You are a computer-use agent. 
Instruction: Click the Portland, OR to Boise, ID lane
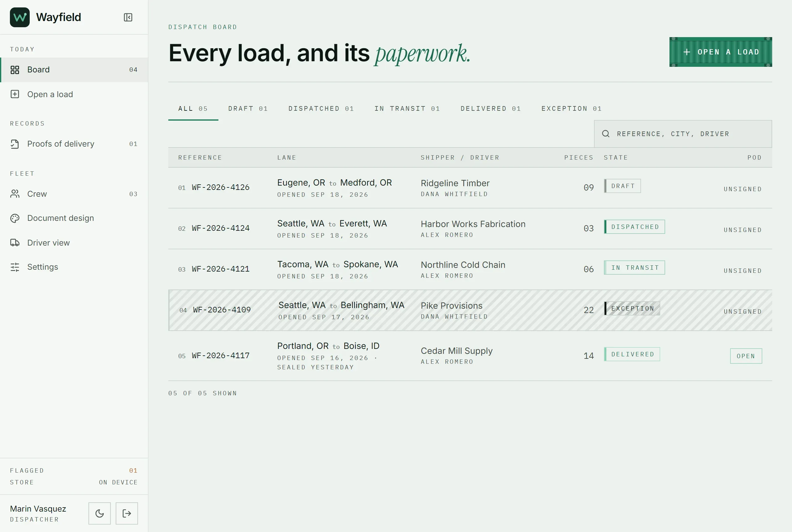328,346
